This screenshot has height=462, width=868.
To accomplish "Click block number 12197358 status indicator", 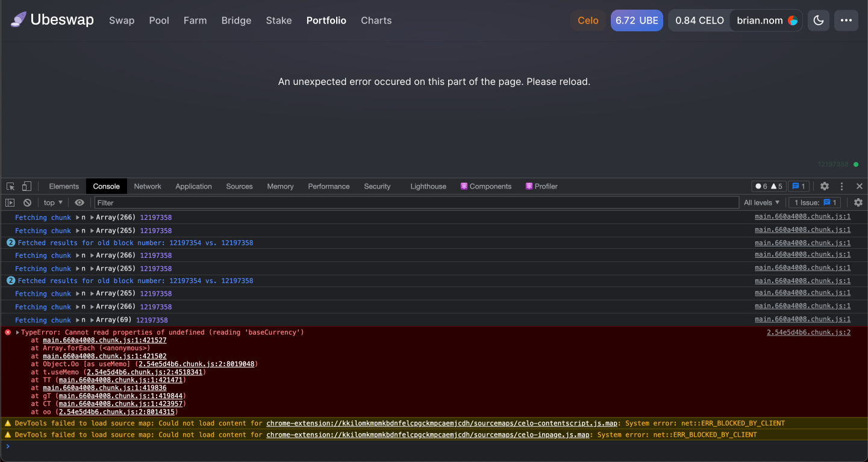I will (x=838, y=164).
